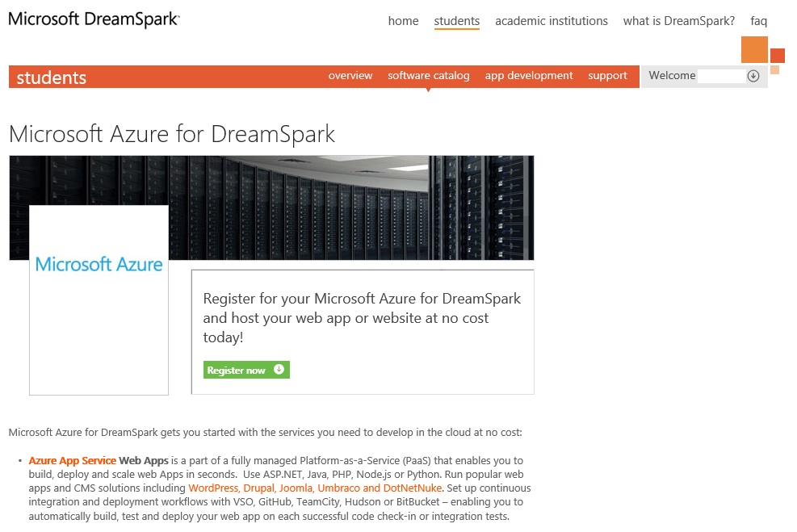
Task: Open the Azure App Service link
Action: pyautogui.click(x=72, y=460)
